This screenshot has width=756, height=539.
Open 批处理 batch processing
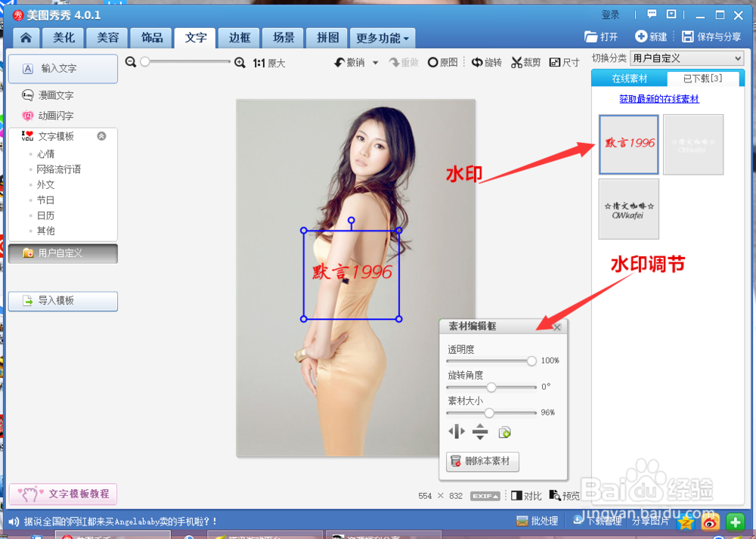click(x=537, y=521)
